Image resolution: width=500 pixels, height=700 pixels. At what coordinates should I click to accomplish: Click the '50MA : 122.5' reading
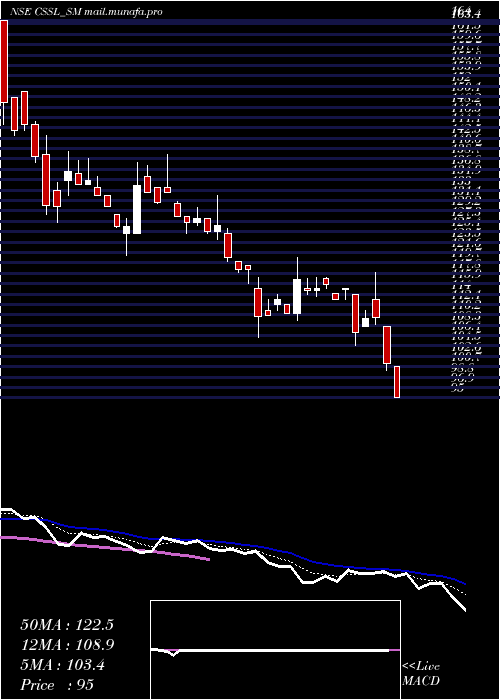67,625
